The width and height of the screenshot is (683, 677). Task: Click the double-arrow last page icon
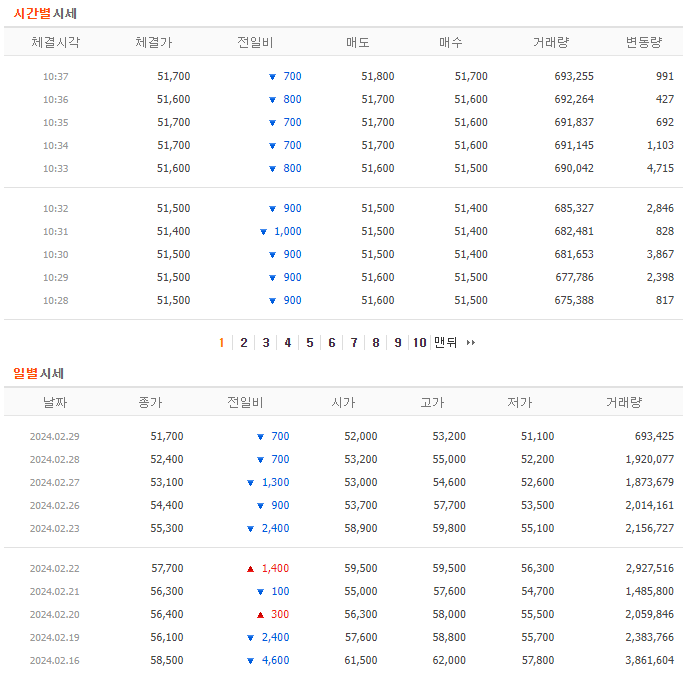(471, 343)
